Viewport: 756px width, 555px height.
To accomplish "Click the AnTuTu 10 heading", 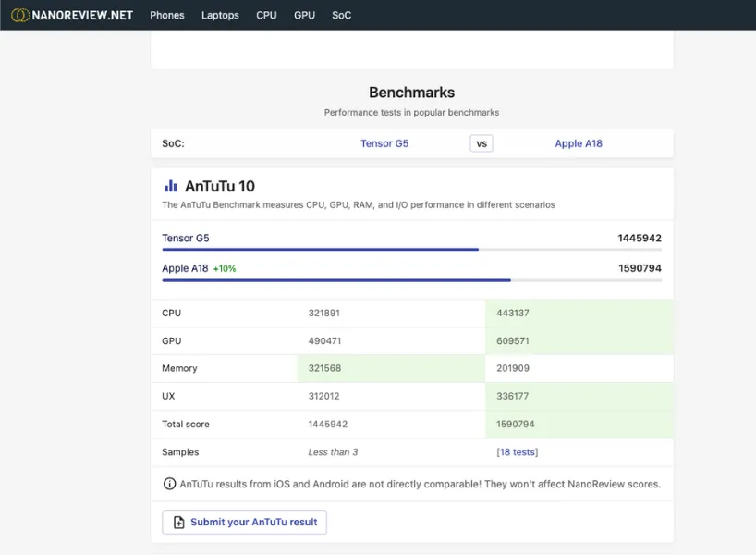I will coord(220,186).
